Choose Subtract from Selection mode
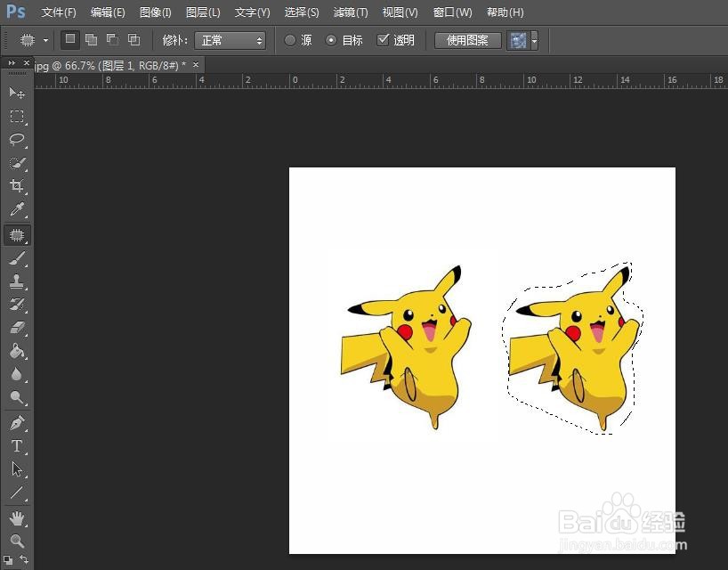728x570 pixels. click(112, 40)
